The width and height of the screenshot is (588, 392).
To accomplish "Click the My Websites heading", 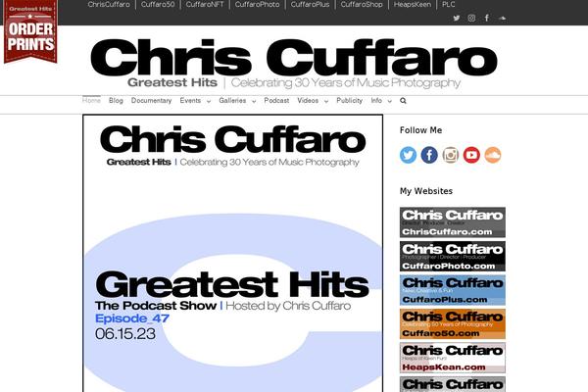I will pos(426,191).
